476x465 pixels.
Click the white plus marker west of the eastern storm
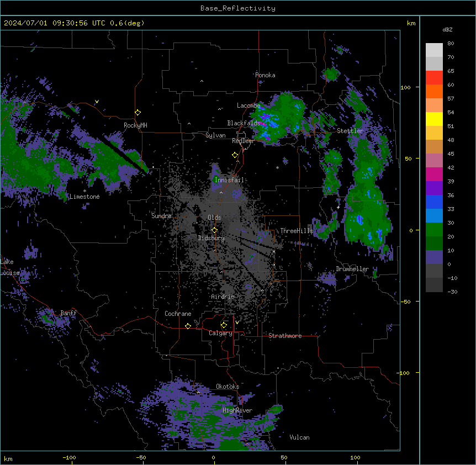[x=338, y=207]
